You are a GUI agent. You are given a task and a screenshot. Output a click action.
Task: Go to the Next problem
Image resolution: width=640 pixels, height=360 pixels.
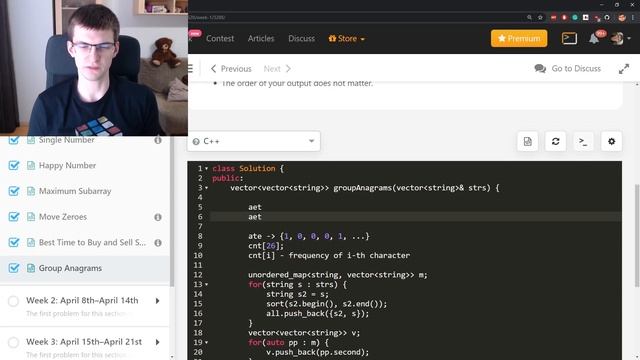click(x=277, y=69)
